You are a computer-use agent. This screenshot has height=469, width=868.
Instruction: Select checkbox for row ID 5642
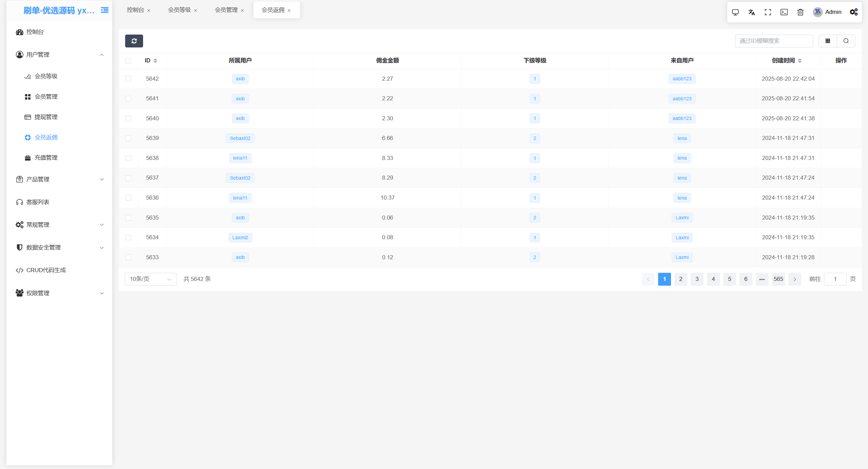[128, 79]
